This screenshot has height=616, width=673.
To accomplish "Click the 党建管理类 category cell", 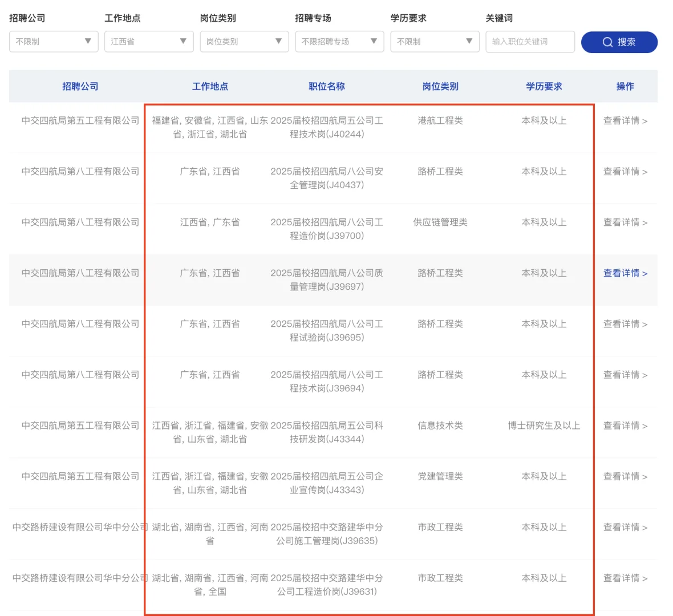I will 440,476.
